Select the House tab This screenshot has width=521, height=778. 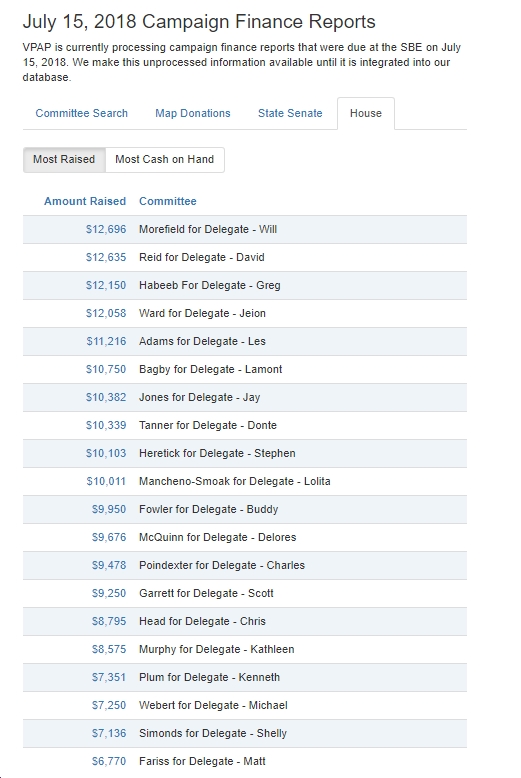pos(366,113)
